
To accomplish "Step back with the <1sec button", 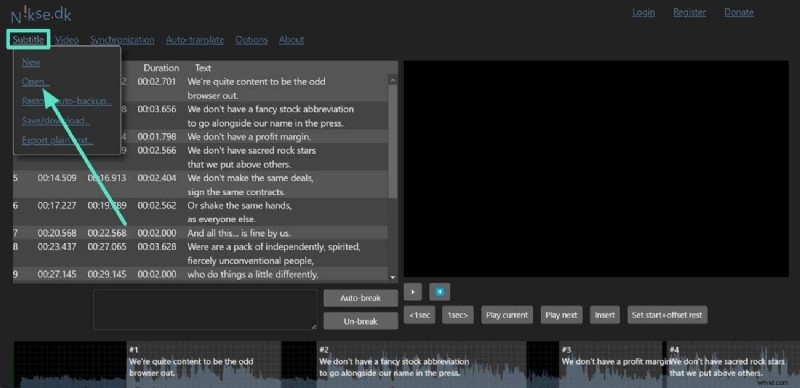I will click(419, 315).
